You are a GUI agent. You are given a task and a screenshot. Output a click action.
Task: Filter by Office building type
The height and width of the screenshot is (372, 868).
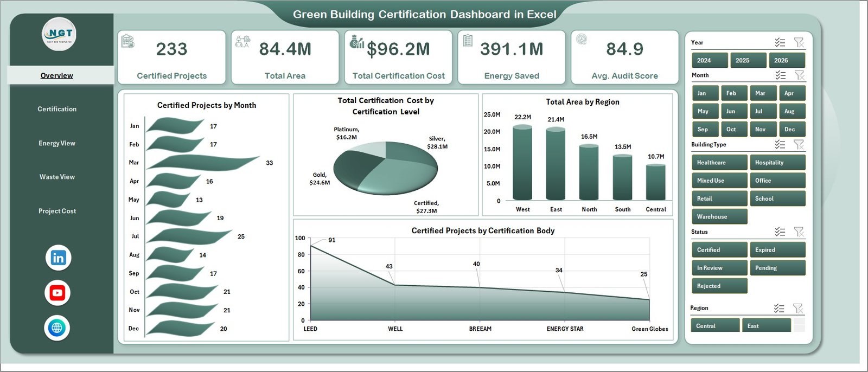[777, 181]
